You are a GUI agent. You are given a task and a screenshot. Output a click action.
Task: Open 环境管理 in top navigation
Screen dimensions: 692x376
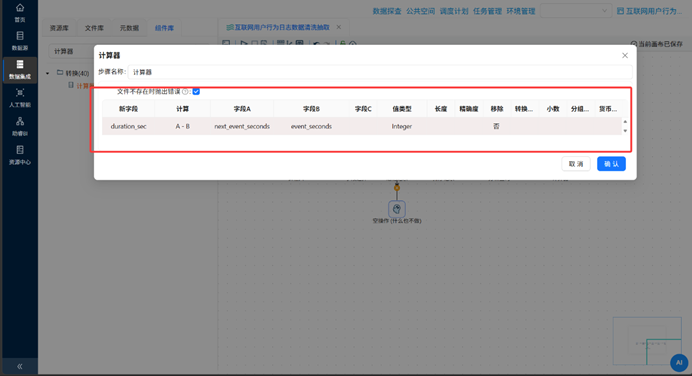point(521,11)
